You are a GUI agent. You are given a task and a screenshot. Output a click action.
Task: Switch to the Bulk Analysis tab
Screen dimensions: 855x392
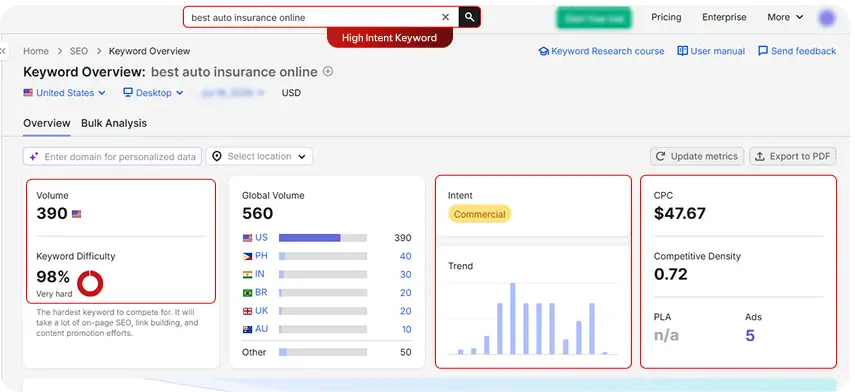click(x=114, y=123)
